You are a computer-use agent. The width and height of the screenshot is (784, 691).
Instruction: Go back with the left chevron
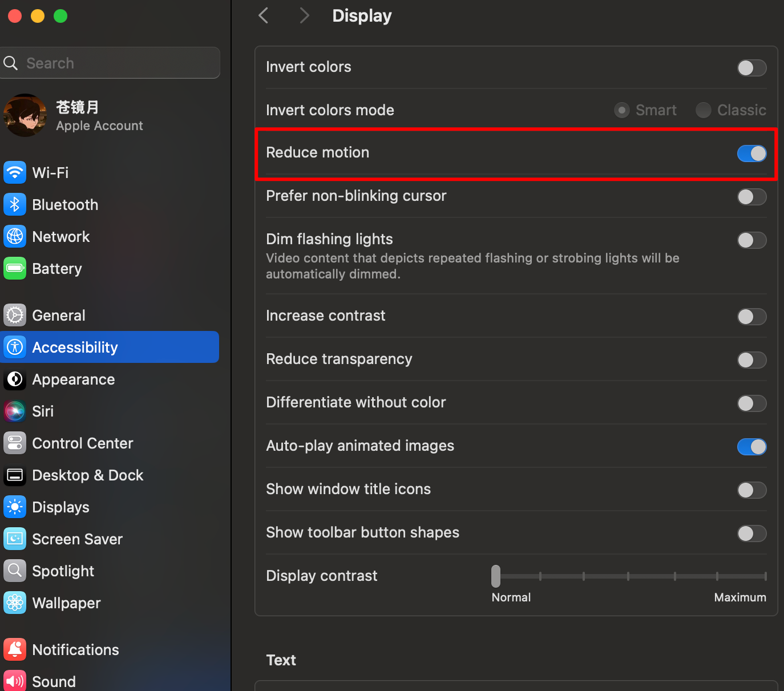[x=263, y=15]
